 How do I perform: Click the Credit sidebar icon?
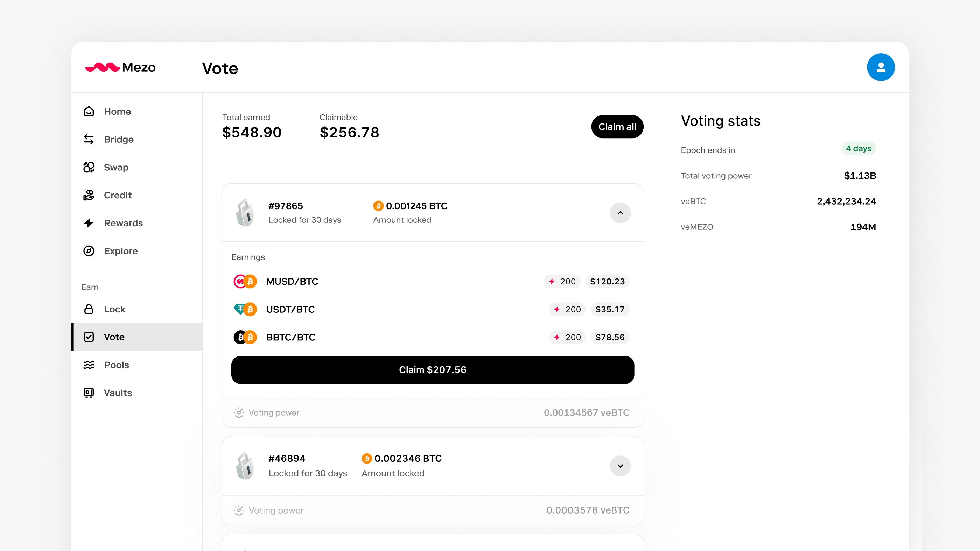pos(89,195)
